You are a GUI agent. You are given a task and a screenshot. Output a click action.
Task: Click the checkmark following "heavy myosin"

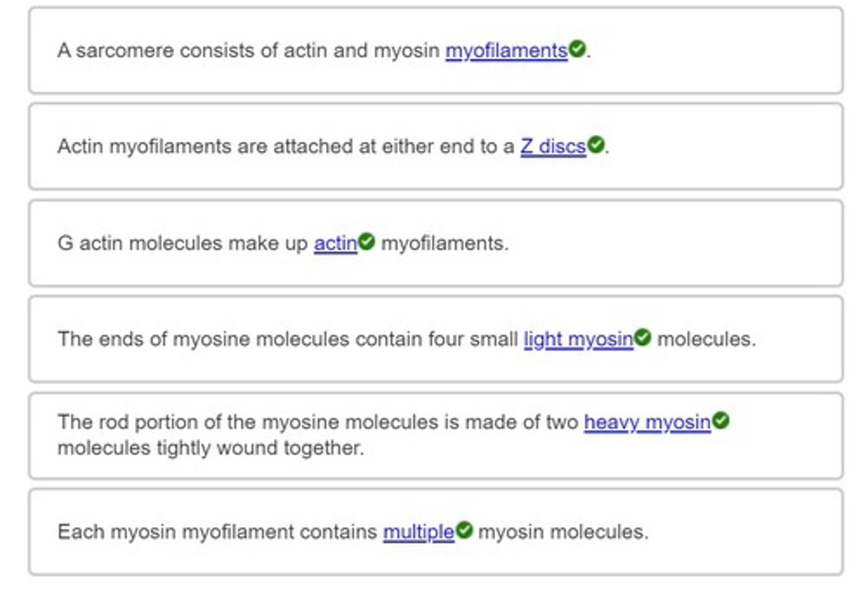(x=721, y=421)
